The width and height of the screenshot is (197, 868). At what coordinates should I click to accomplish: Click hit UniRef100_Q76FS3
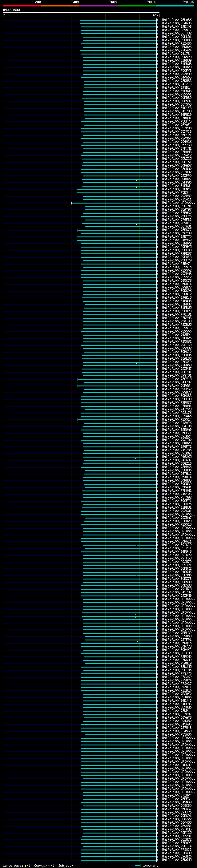point(177,220)
